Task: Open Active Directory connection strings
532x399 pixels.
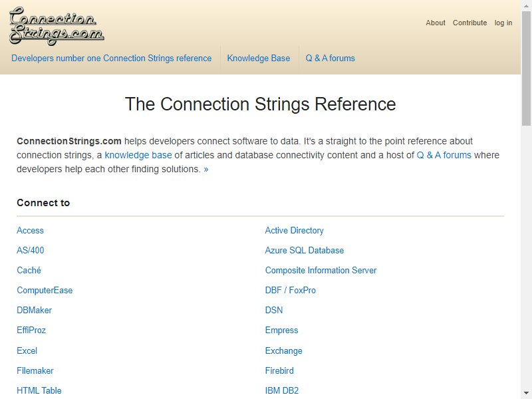Action: (x=294, y=230)
